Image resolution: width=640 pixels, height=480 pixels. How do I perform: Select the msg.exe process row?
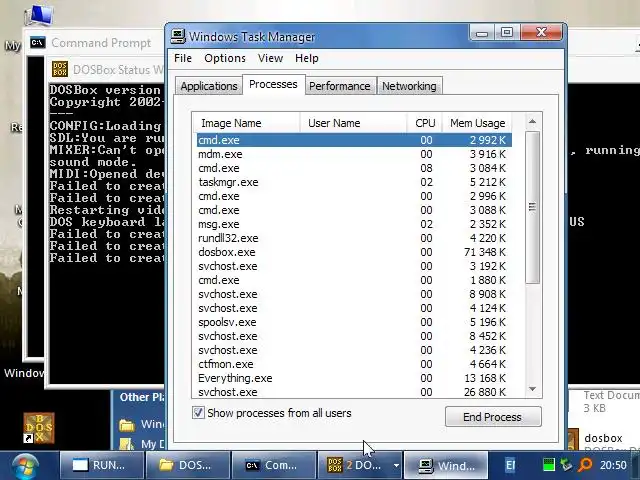pyautogui.click(x=354, y=224)
